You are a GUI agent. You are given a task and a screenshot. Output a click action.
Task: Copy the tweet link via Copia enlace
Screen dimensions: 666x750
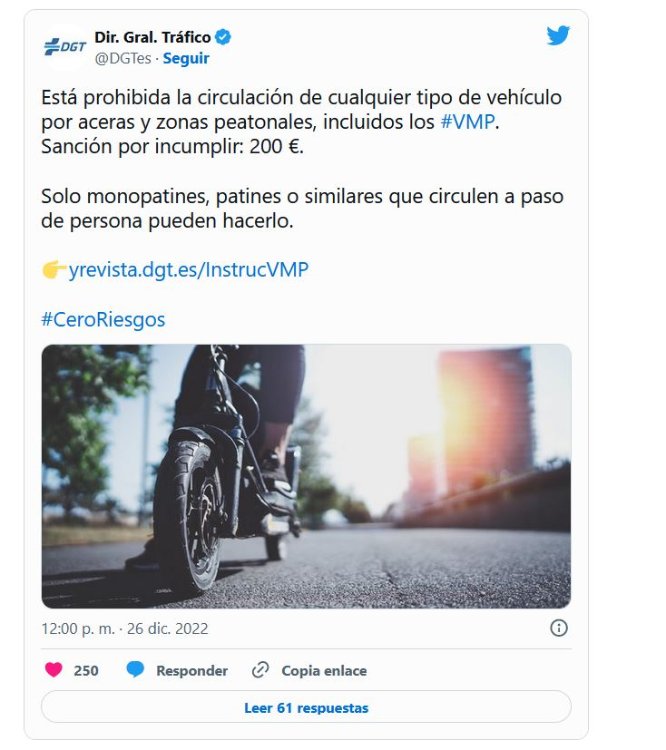[324, 671]
